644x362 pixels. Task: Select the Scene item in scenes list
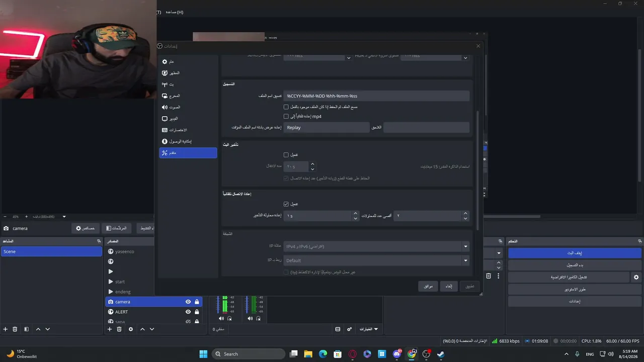click(x=51, y=251)
